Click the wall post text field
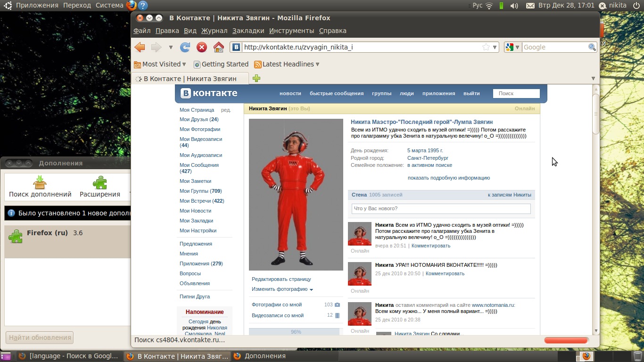Image resolution: width=644 pixels, height=362 pixels. [441, 209]
